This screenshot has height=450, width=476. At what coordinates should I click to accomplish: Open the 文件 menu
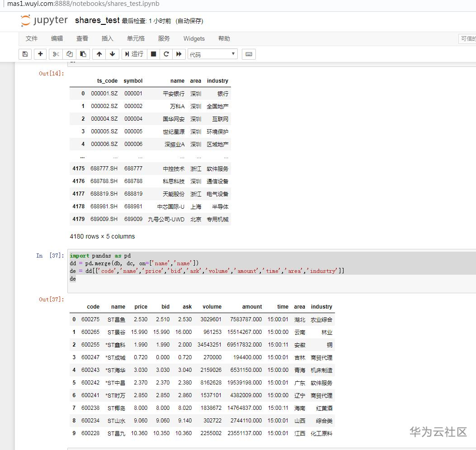[32, 38]
